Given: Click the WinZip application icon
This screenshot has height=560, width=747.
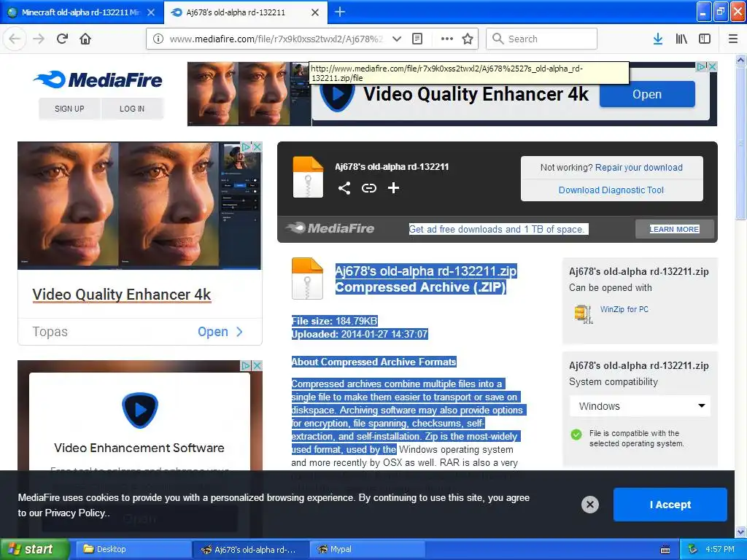Looking at the screenshot, I should 584,314.
